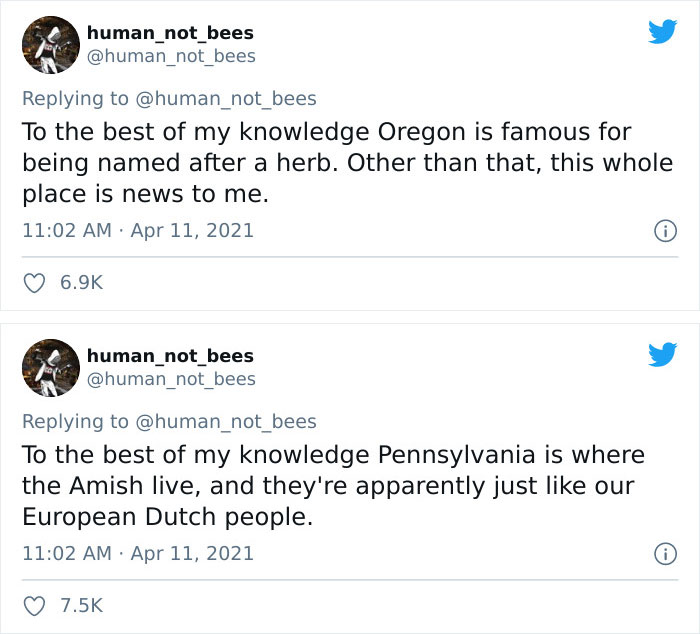Like the Pennsylvania tweet with the heart icon
The height and width of the screenshot is (634, 700).
34,605
